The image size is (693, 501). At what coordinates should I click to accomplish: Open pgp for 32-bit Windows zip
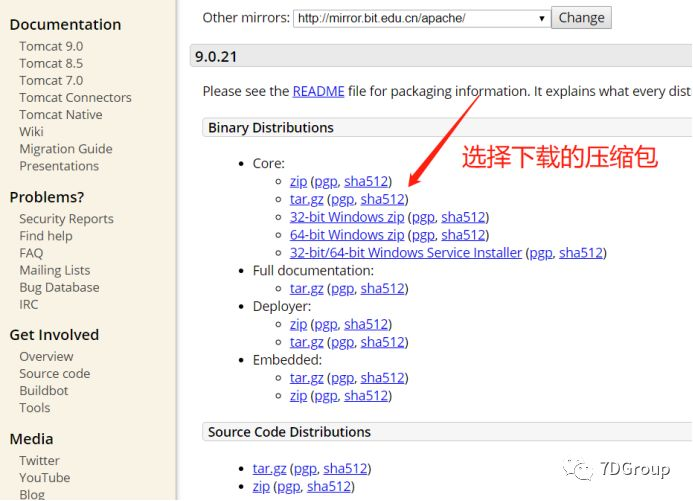click(x=423, y=218)
